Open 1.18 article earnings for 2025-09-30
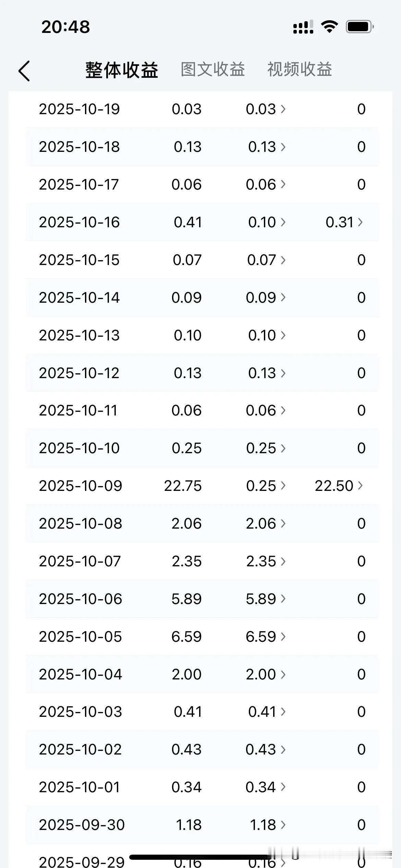 click(x=267, y=825)
